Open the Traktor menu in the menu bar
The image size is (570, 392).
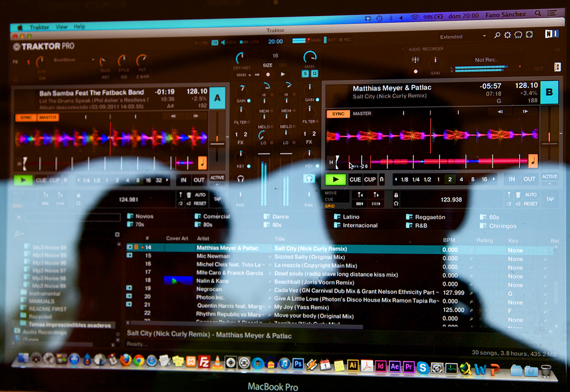click(39, 27)
